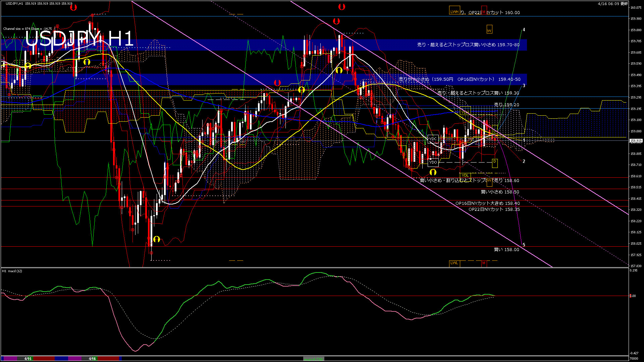
Task: Click current price tag 158.919 on axis
Action: [x=636, y=141]
